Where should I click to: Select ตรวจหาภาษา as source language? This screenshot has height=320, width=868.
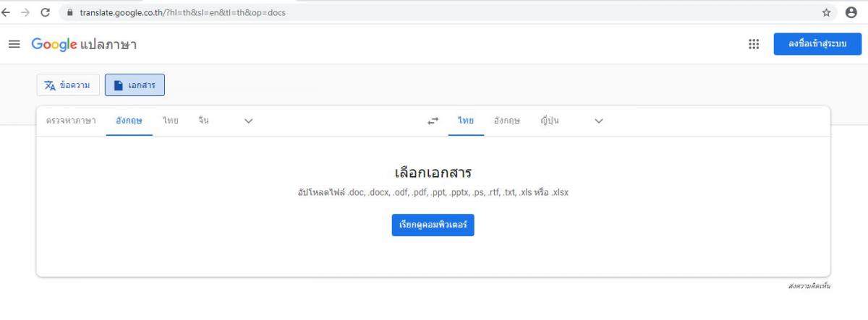(x=71, y=121)
